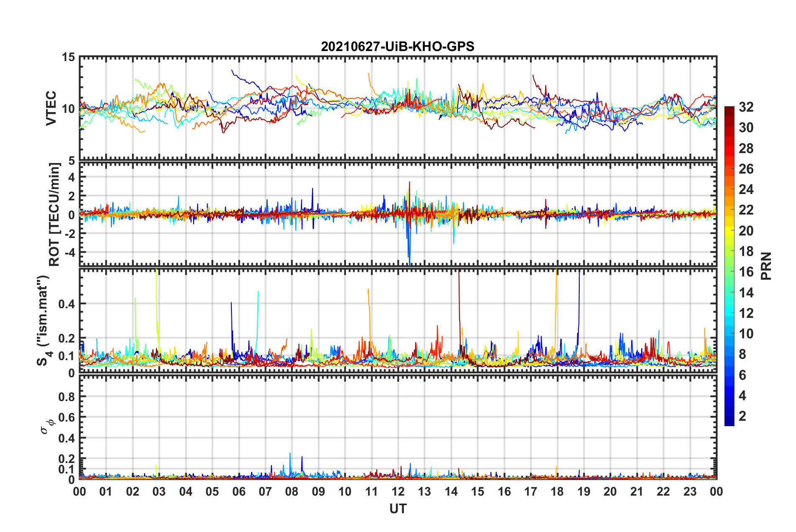Click the VTEC y-axis label
796x532 pixels.
(x=51, y=108)
